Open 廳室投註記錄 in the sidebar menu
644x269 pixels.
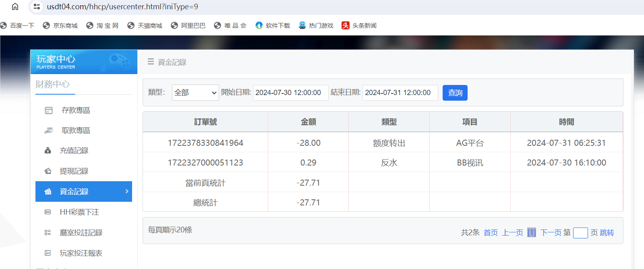point(81,232)
